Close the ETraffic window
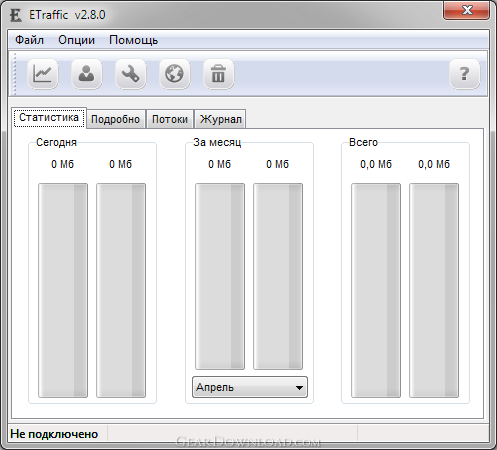This screenshot has width=497, height=450. click(467, 10)
